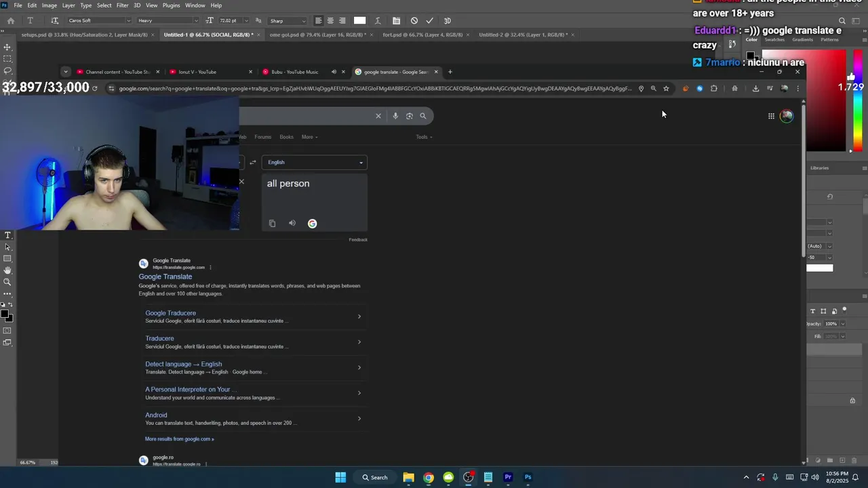Open the Channel content YouTube Studio browser tab
The image size is (868, 488).
pos(117,72)
